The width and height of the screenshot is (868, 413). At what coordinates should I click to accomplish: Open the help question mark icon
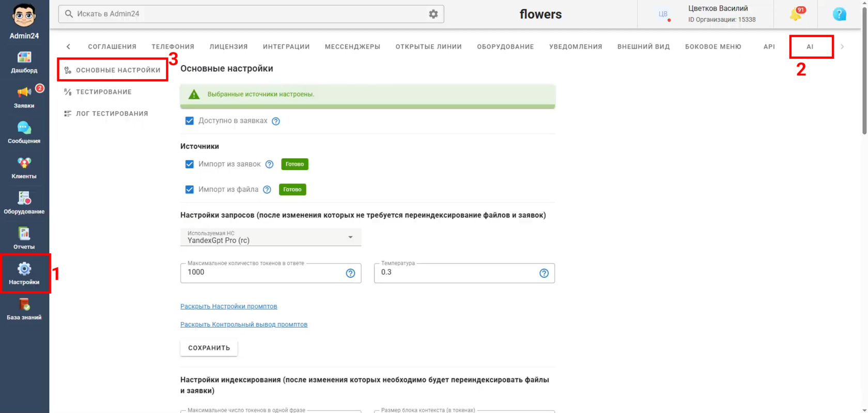click(840, 14)
